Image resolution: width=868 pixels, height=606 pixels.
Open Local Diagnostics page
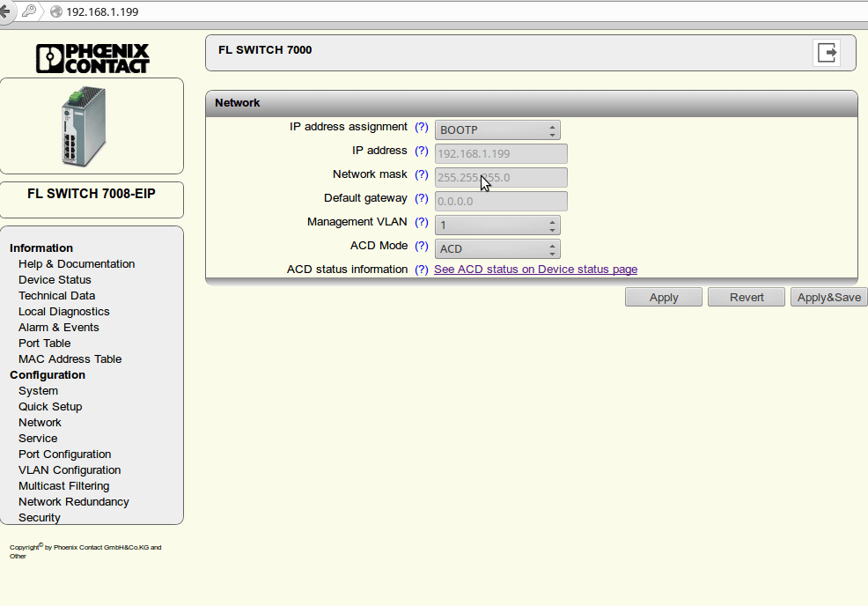(x=63, y=312)
